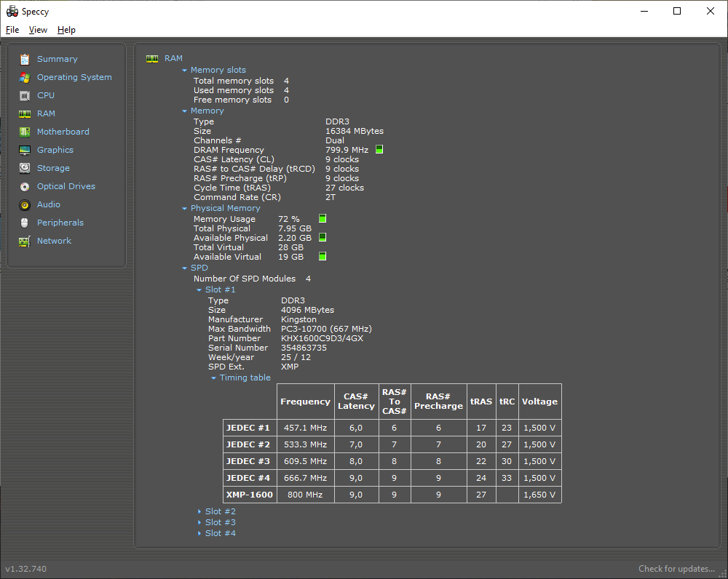728x579 pixels.
Task: Toggle the Memory Usage green indicator
Action: pos(323,219)
